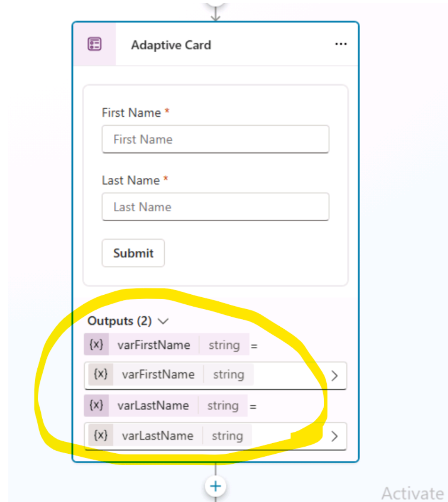Click the Adaptive Card node icon
Screen dimensions: 448x502
click(x=94, y=44)
